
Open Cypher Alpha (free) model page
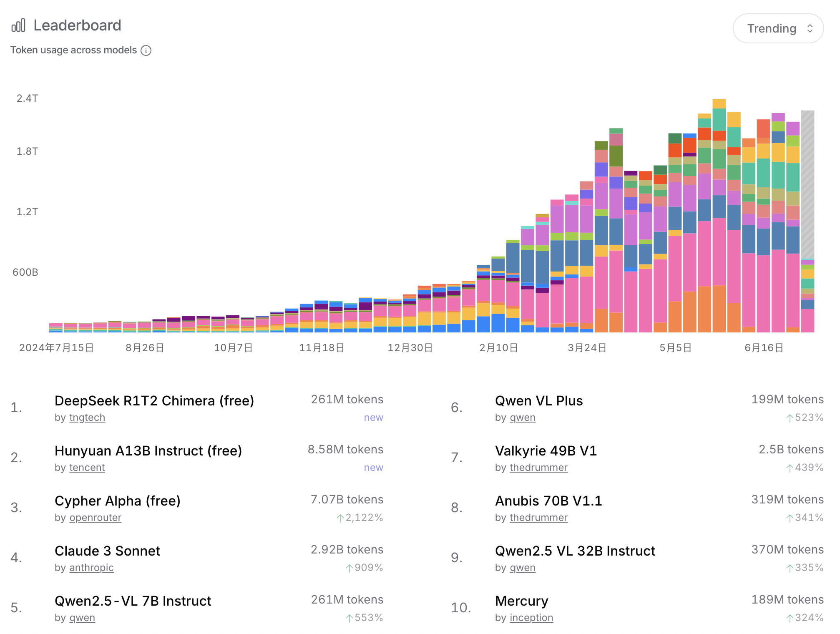tap(117, 501)
